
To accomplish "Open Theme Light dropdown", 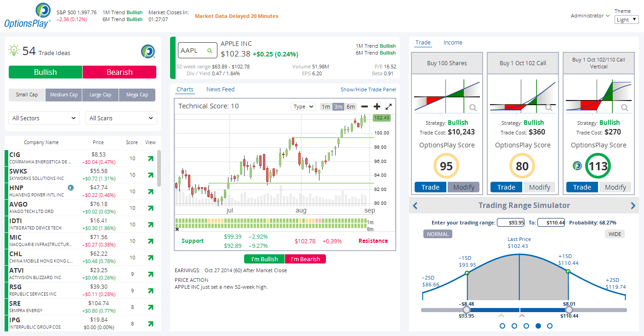I will coord(627,20).
